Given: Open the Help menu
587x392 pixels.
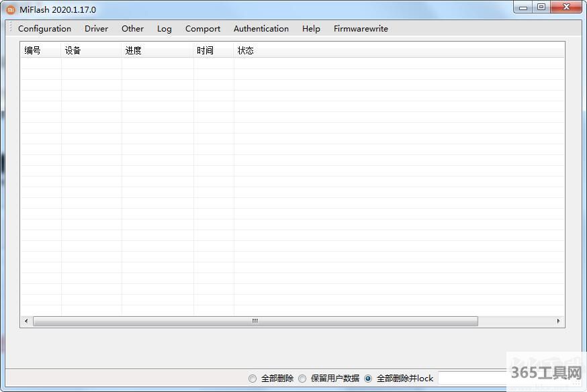Looking at the screenshot, I should point(311,29).
